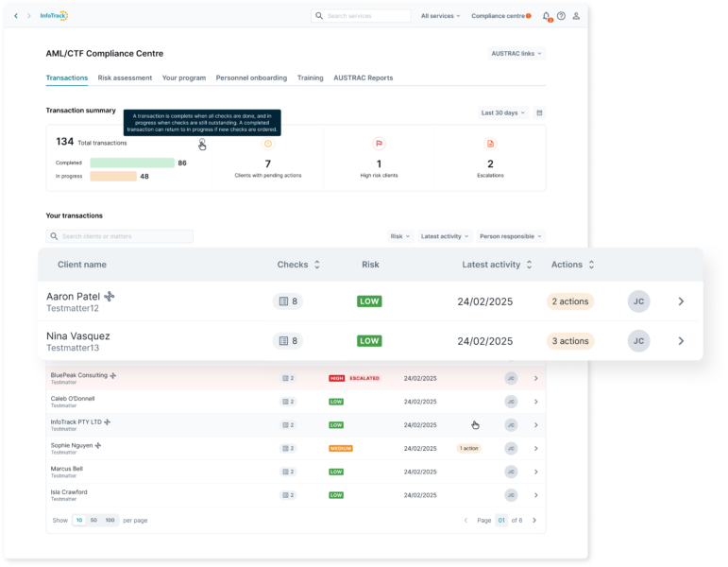Go to previous page arrow in pagination
The image size is (728, 567).
click(x=466, y=520)
